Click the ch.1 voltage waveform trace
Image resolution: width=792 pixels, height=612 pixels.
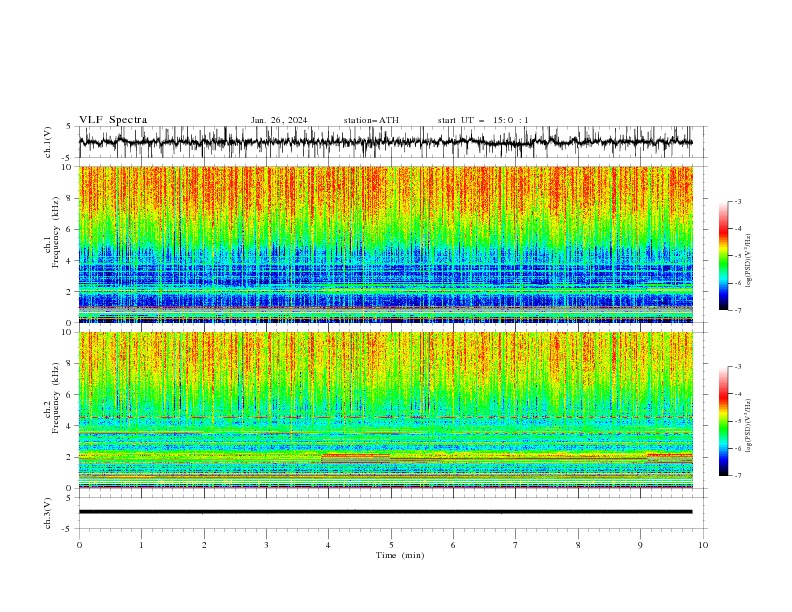click(385, 142)
